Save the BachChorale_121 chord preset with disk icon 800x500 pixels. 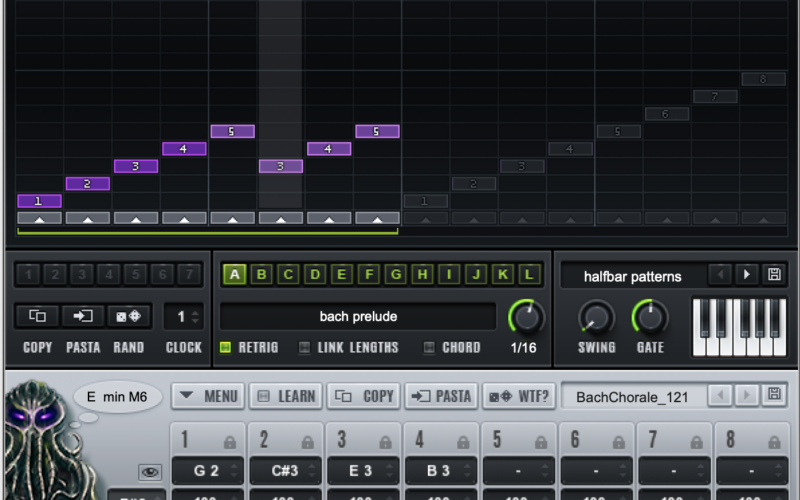point(773,395)
